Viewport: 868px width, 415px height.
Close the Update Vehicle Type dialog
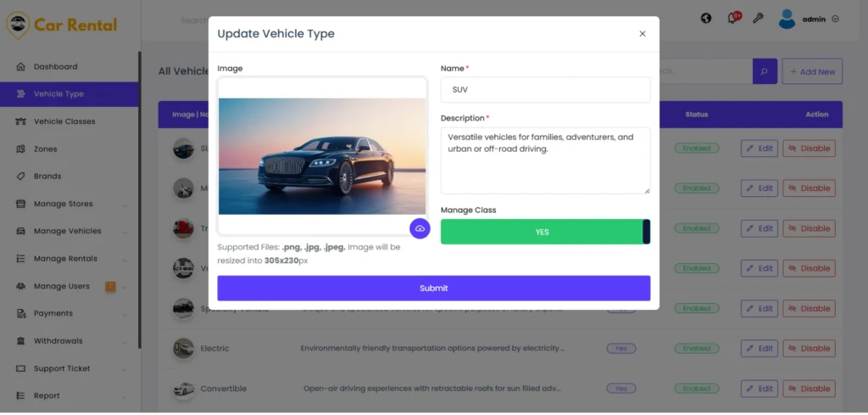pyautogui.click(x=642, y=34)
